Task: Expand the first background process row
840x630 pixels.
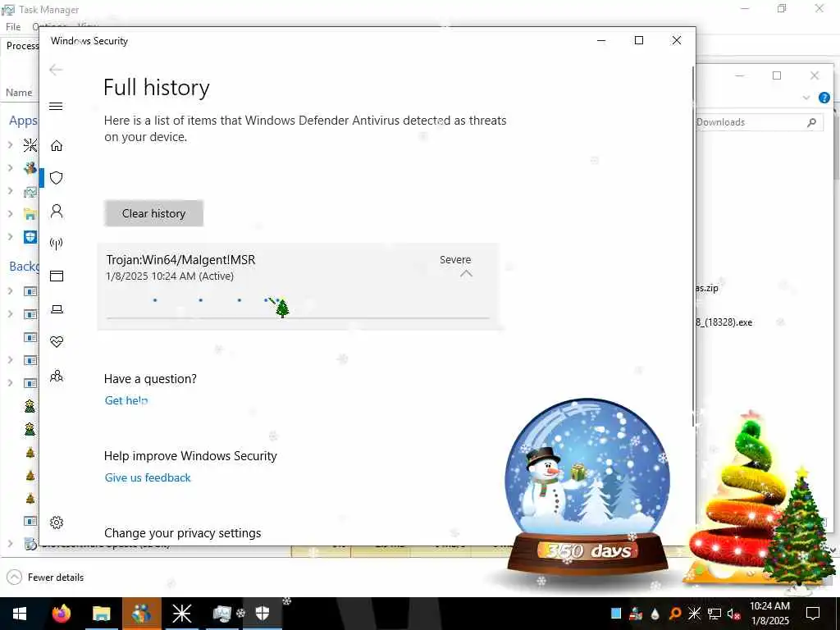Action: pyautogui.click(x=10, y=291)
